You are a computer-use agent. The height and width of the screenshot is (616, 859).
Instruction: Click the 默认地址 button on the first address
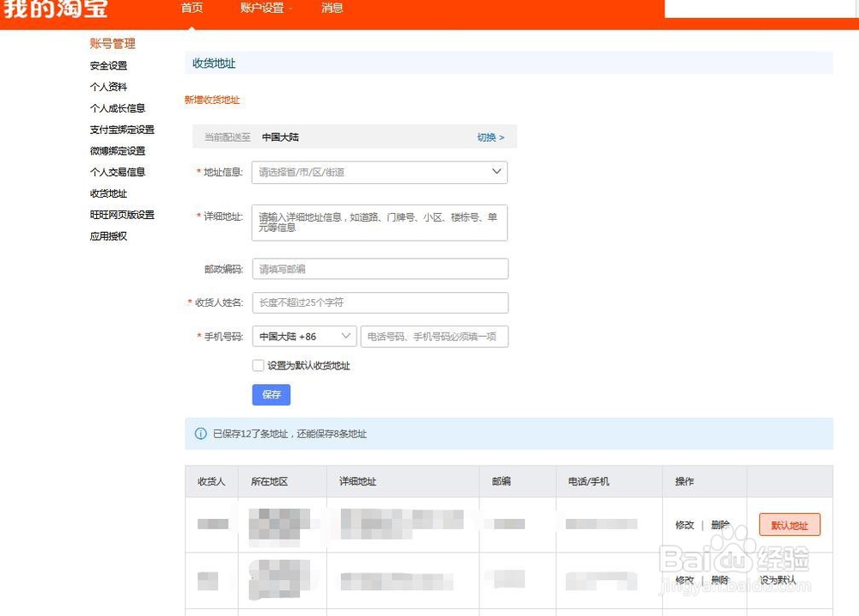pos(789,525)
